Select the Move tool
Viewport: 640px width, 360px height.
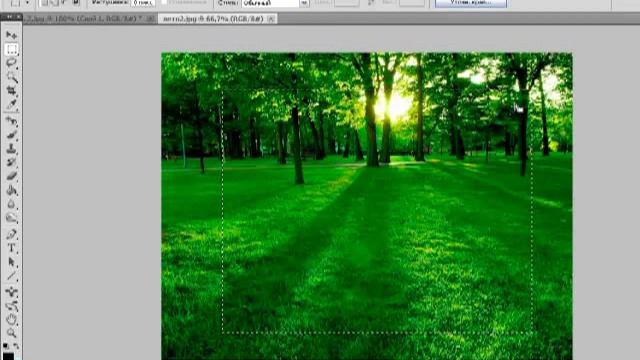click(11, 35)
